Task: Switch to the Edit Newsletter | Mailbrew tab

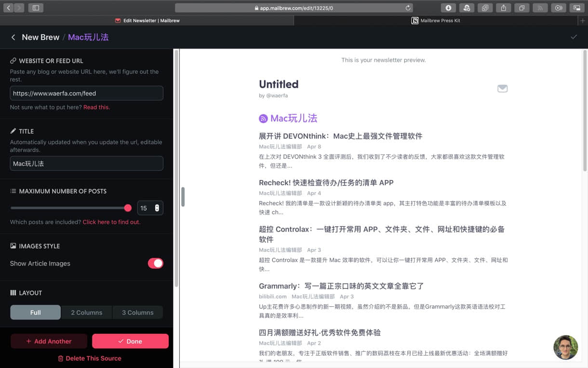Action: click(147, 21)
